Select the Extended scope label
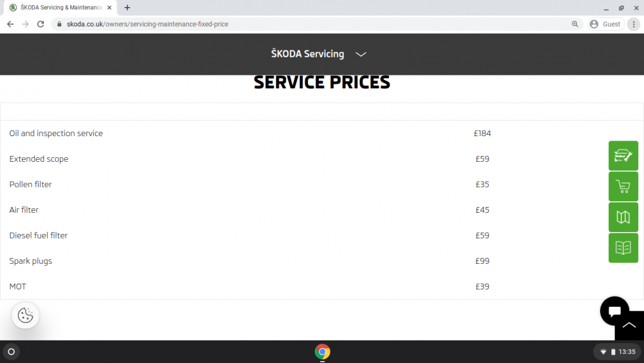The width and height of the screenshot is (644, 363). click(x=39, y=159)
